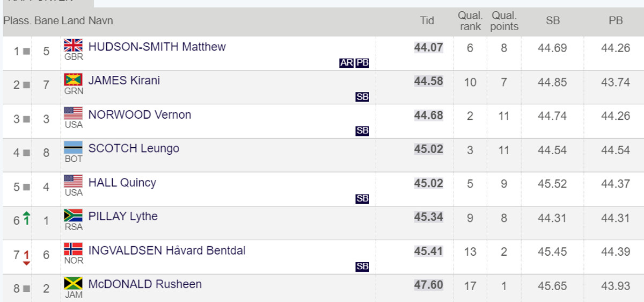Click the AR badge for Hudson-Smith

pyautogui.click(x=347, y=63)
